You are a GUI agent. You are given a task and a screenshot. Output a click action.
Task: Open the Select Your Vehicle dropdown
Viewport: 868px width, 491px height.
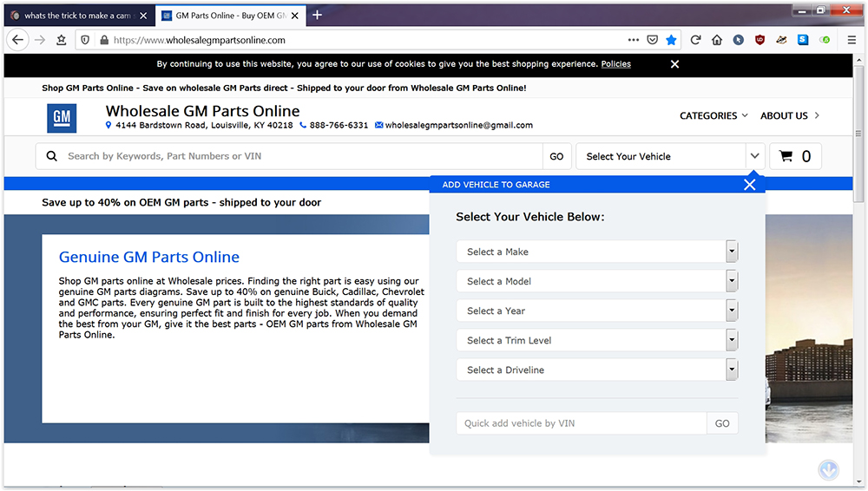coord(670,156)
